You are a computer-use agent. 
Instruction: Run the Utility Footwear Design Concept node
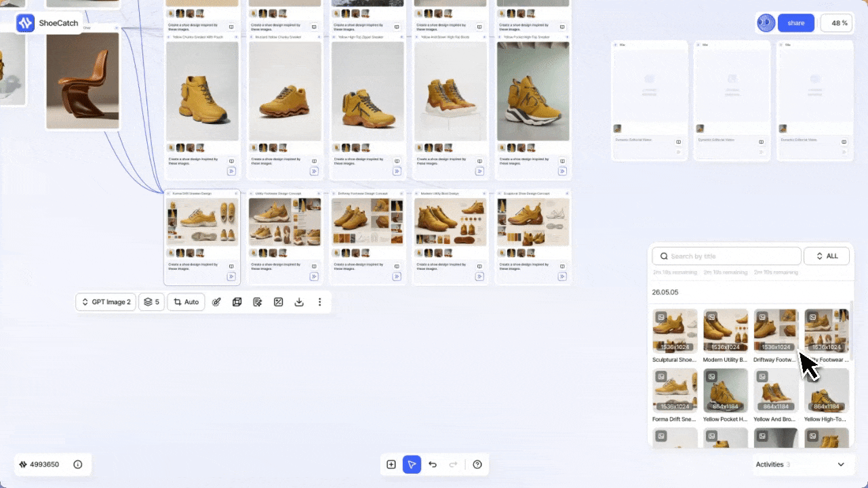tap(314, 277)
